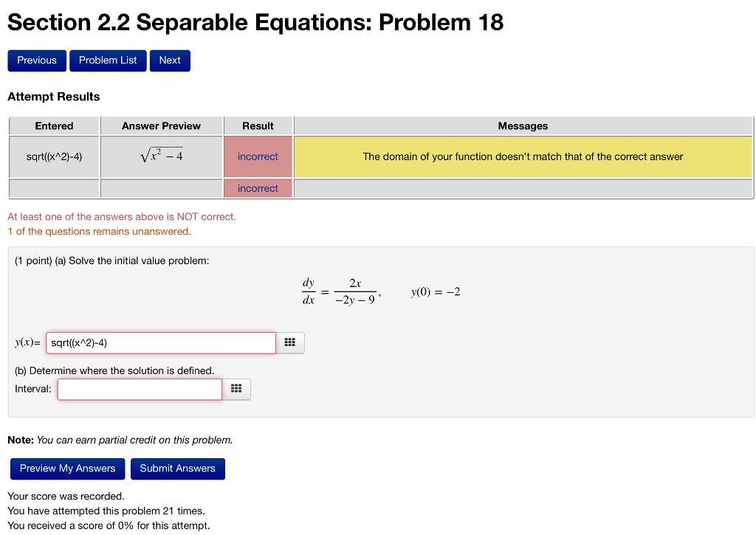This screenshot has height=535, width=756.
Task: Click the second incorrect result cell
Action: tap(258, 188)
